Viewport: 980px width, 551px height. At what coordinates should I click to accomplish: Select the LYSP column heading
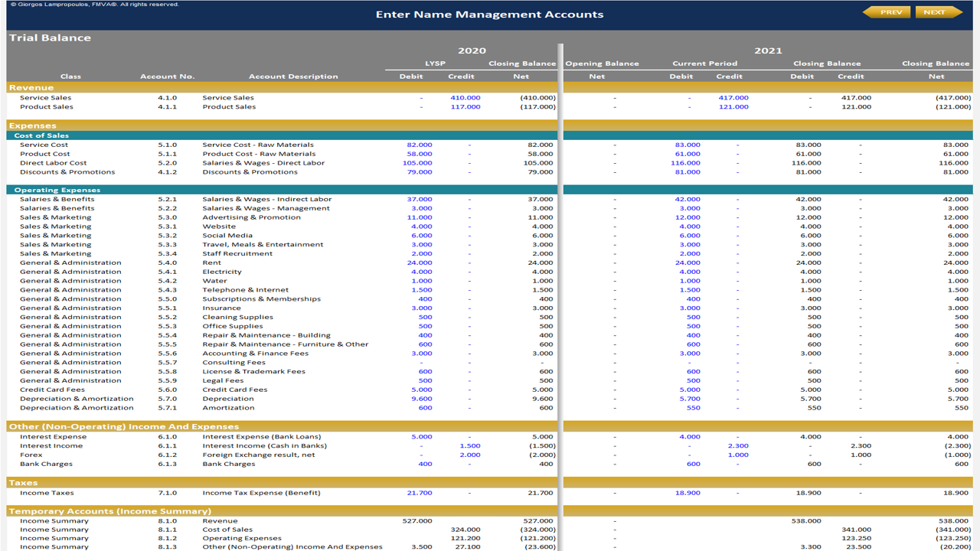point(435,64)
